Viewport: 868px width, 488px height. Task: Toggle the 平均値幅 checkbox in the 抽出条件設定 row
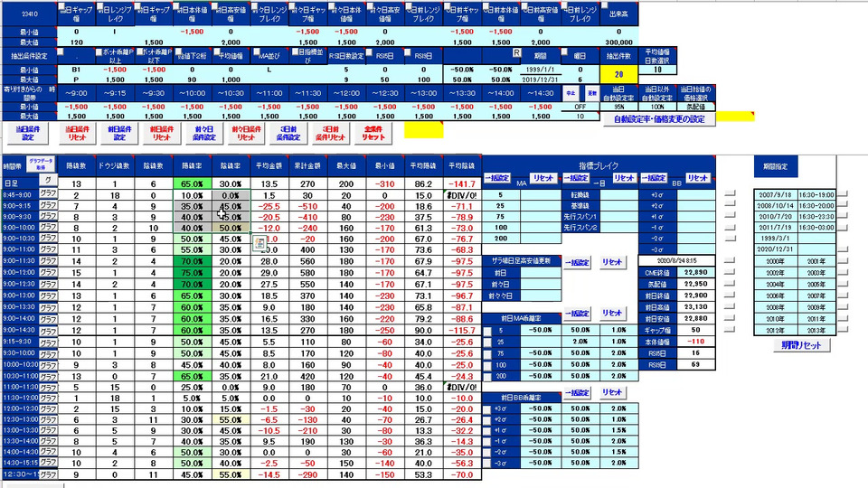click(217, 52)
